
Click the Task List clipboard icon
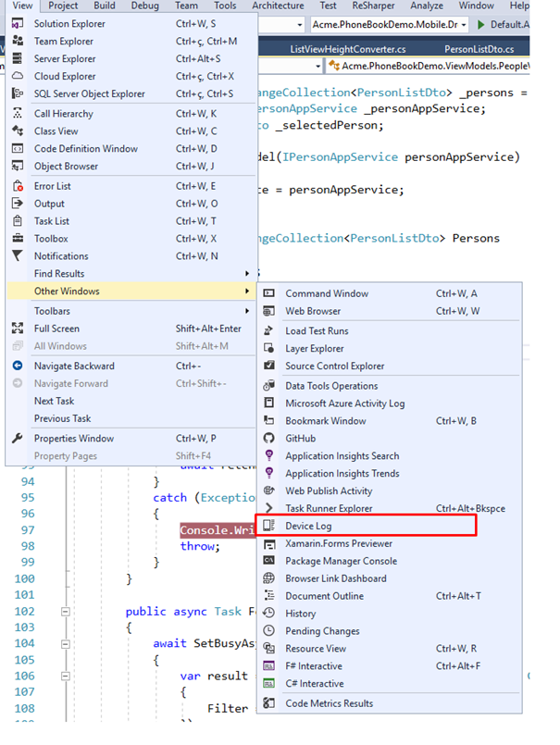coord(18,221)
